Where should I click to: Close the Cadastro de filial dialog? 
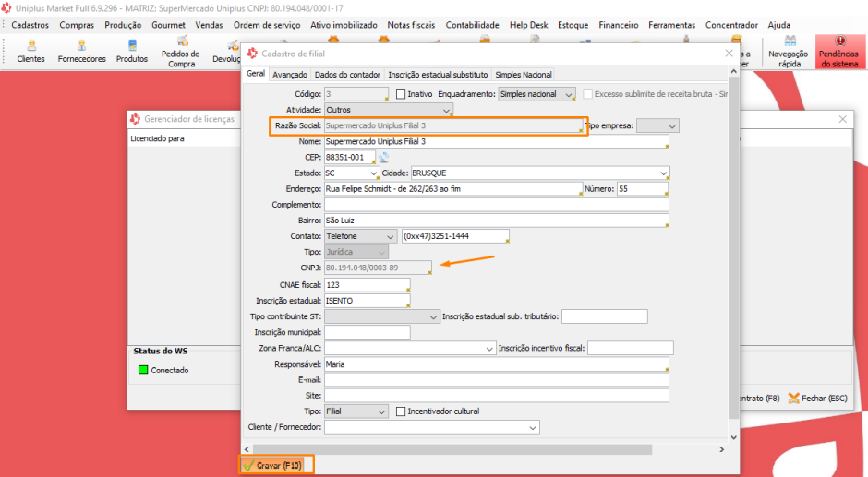729,54
